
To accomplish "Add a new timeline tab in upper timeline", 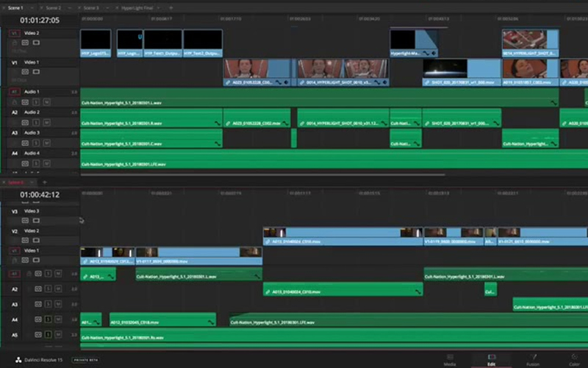I will [x=171, y=7].
